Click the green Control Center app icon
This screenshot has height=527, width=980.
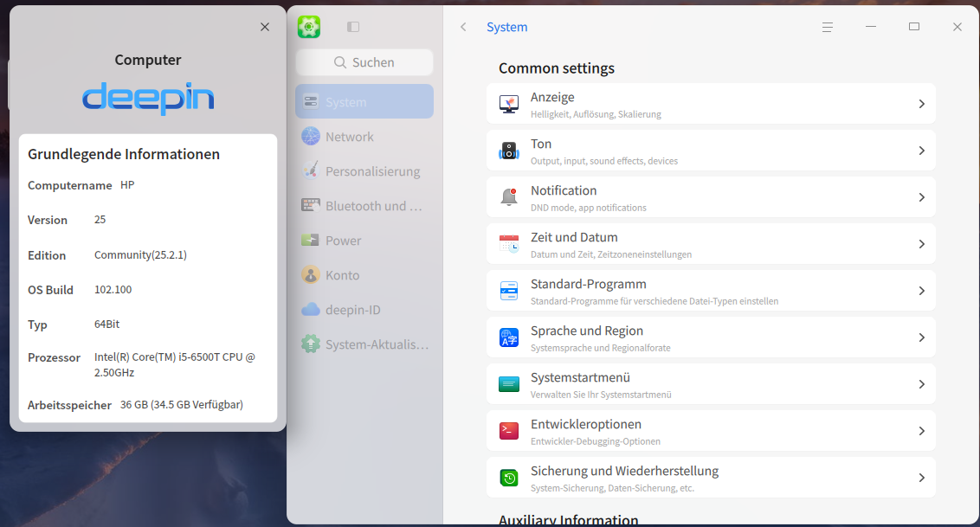tap(309, 27)
